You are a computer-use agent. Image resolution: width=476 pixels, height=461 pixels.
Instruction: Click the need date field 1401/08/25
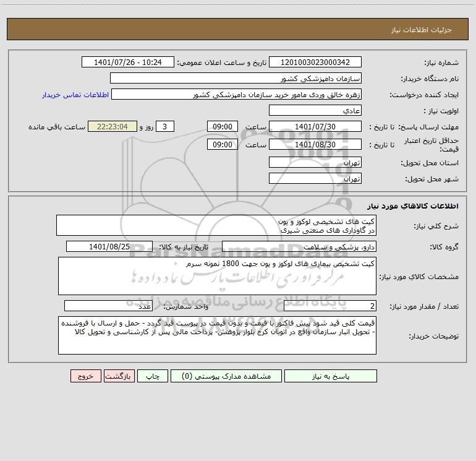coord(109,246)
